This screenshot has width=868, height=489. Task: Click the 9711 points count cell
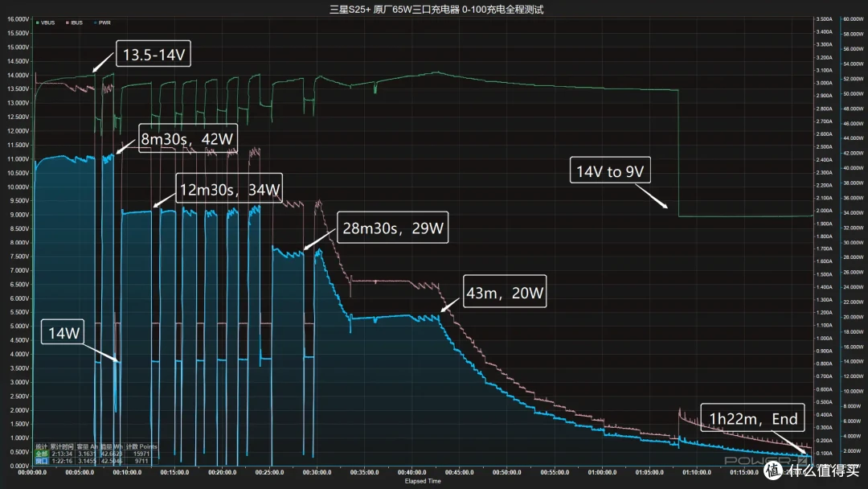click(x=141, y=461)
